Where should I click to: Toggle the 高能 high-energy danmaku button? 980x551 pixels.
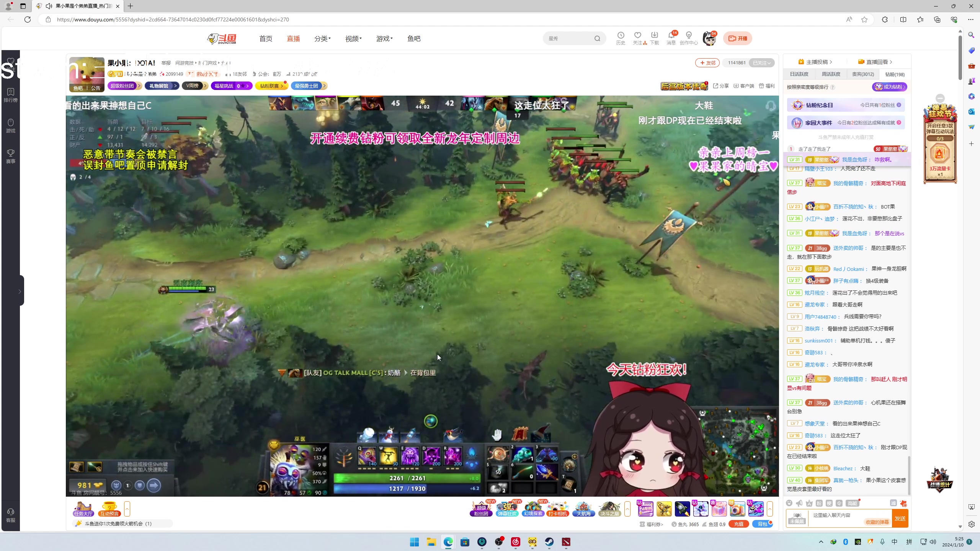[x=852, y=503]
